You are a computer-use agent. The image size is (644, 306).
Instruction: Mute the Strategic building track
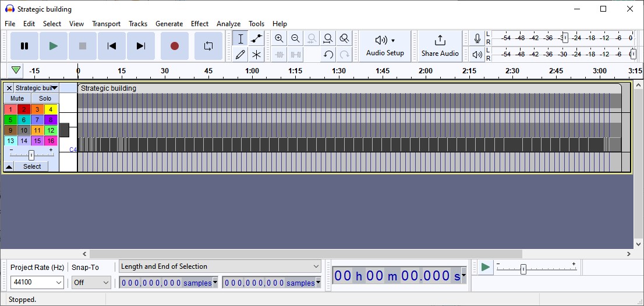[17, 98]
